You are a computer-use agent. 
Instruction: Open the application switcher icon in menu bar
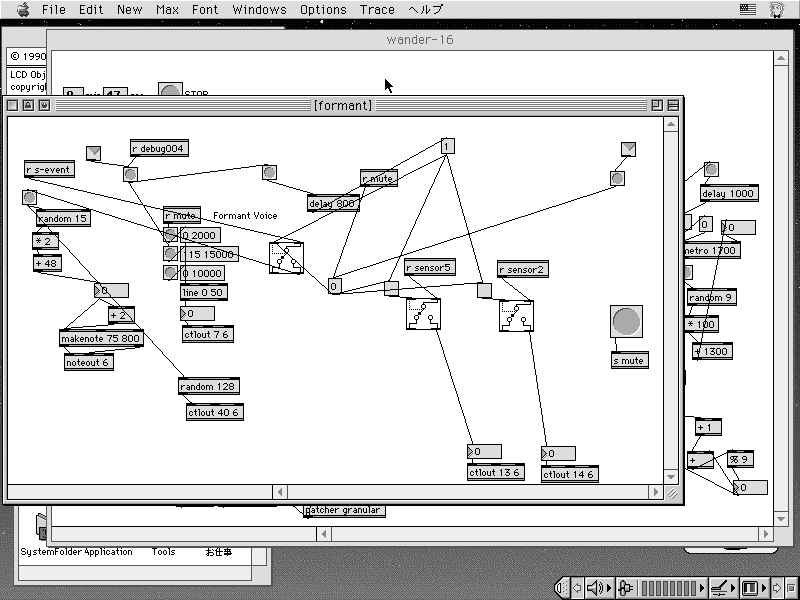(777, 9)
